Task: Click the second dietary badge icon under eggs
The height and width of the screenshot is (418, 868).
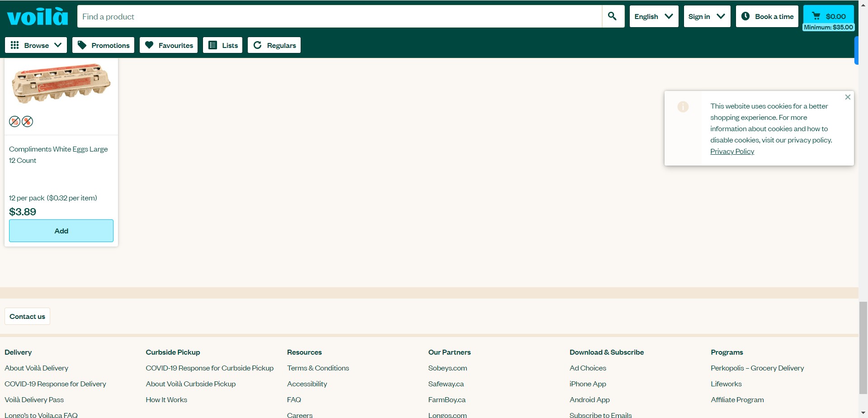Action: 28,122
